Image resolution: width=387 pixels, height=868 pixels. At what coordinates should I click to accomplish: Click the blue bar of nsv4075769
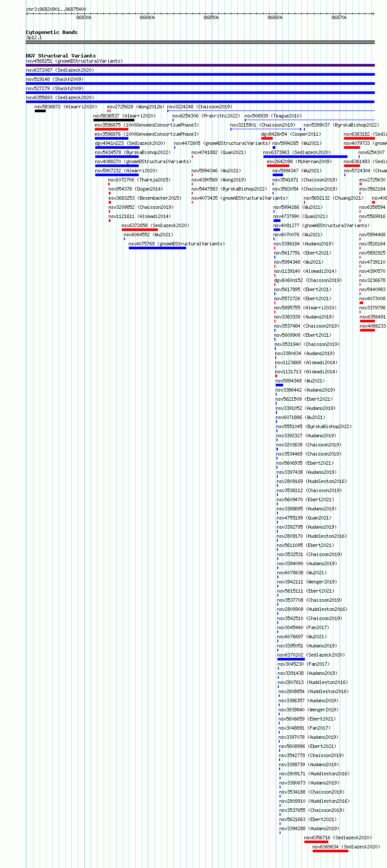[157, 248]
